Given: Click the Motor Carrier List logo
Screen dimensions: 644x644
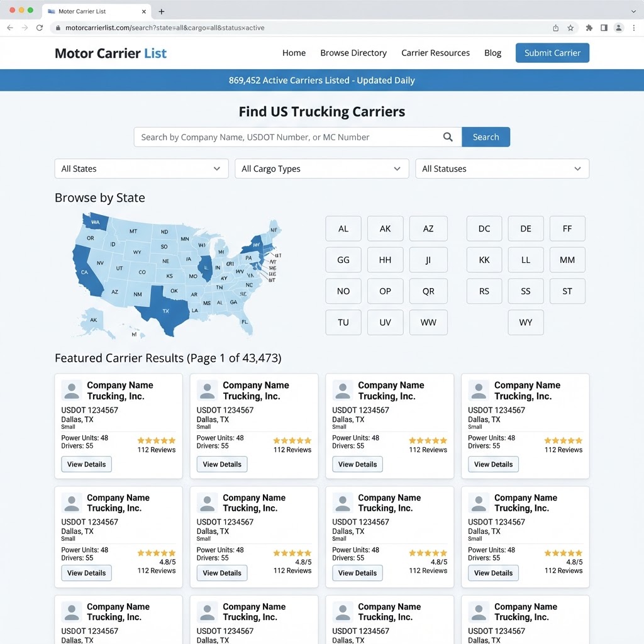Looking at the screenshot, I should click(111, 53).
